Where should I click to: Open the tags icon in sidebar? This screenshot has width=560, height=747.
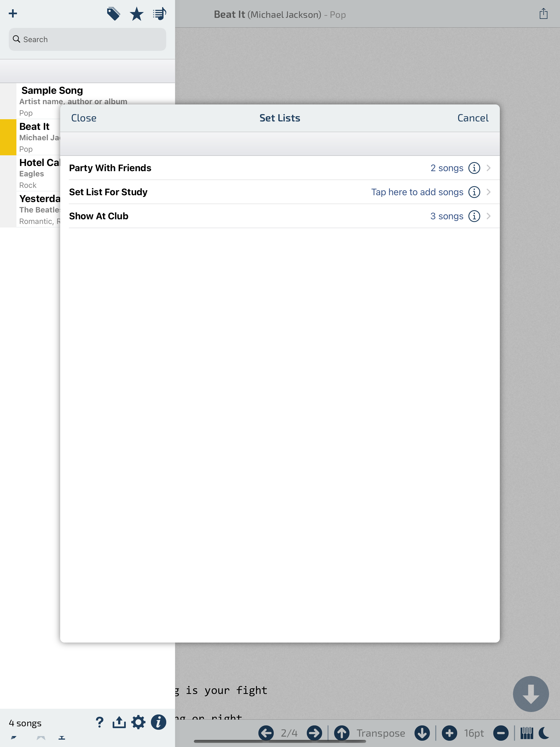click(113, 14)
